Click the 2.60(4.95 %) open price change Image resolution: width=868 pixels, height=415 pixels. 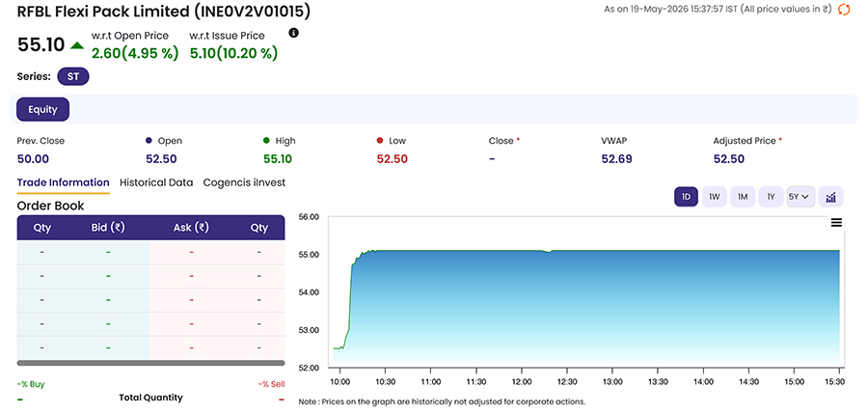point(135,54)
